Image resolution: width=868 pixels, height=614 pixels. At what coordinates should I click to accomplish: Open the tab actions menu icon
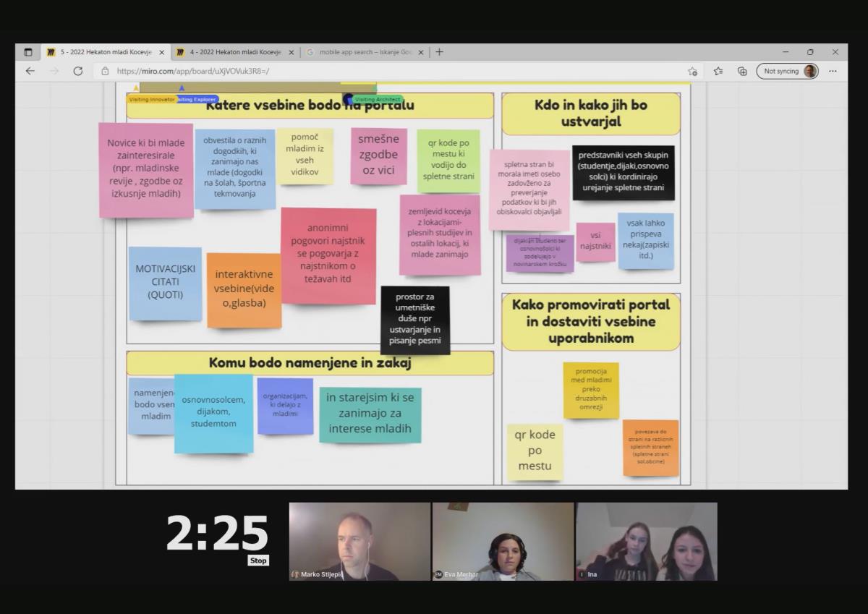tap(28, 52)
